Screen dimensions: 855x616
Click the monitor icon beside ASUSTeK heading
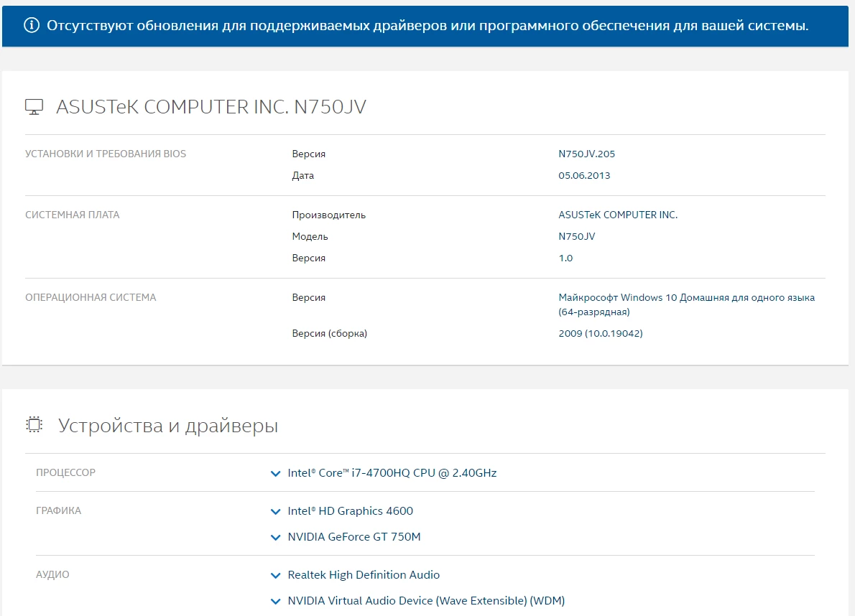34,107
